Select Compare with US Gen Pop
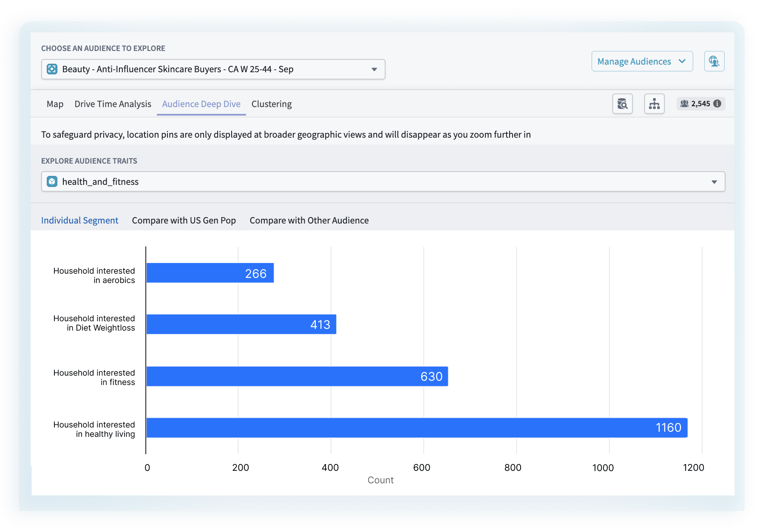Viewport: 765px width, 532px height. [x=184, y=221]
